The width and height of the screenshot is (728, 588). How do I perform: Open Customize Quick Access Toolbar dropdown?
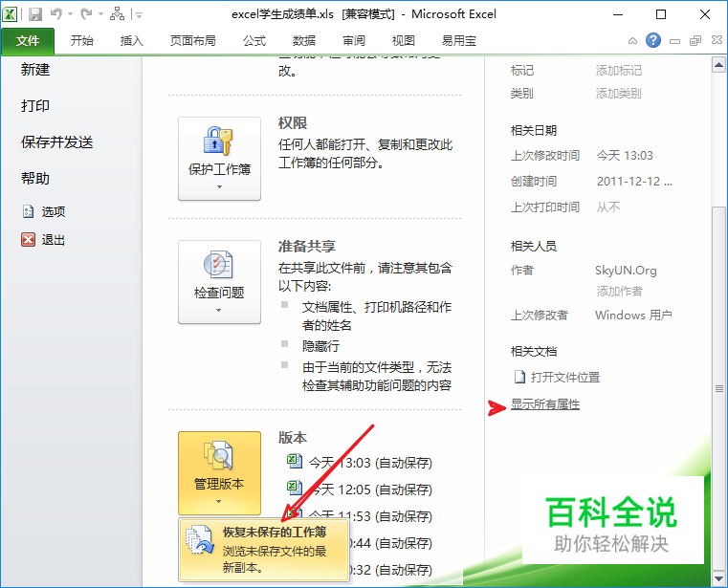(139, 15)
